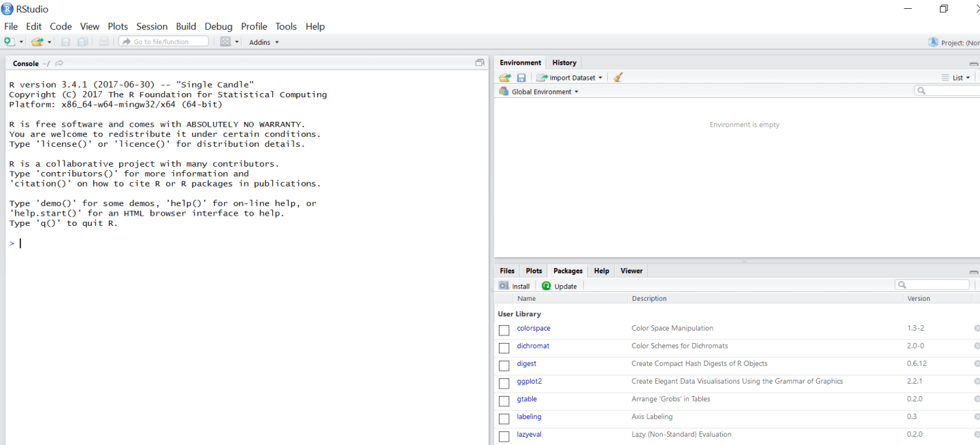
Task: Minimize the Packages pane
Action: 974,271
